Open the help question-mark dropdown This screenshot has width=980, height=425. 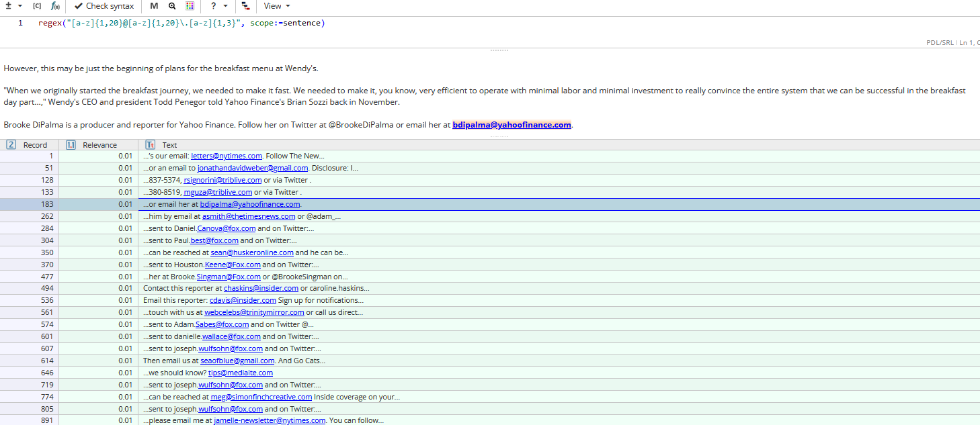tap(215, 6)
